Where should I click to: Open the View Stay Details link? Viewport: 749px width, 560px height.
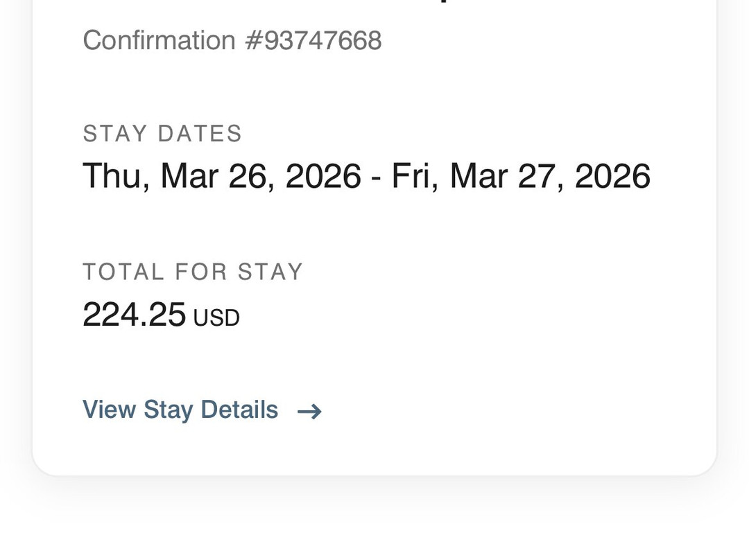(x=180, y=410)
